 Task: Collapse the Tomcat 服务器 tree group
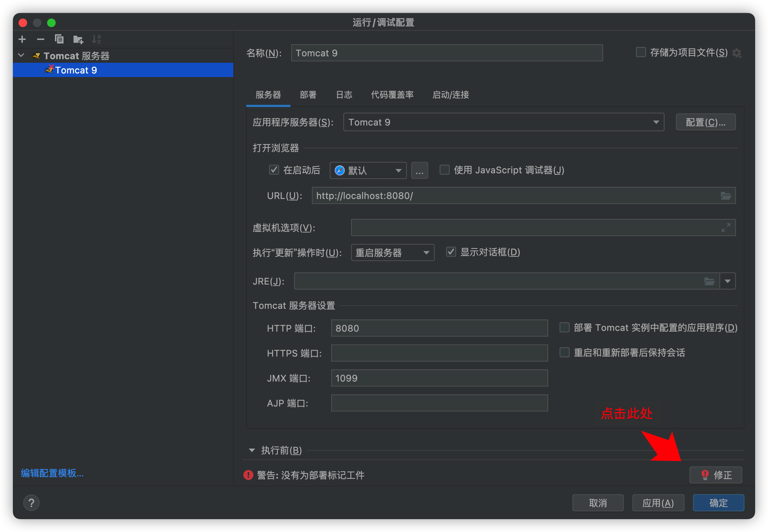tap(21, 55)
